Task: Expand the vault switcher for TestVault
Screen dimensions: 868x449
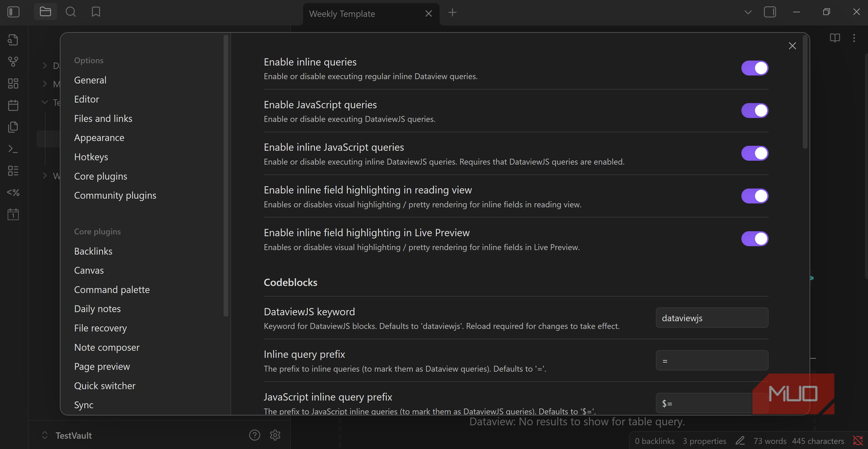Action: click(x=45, y=435)
